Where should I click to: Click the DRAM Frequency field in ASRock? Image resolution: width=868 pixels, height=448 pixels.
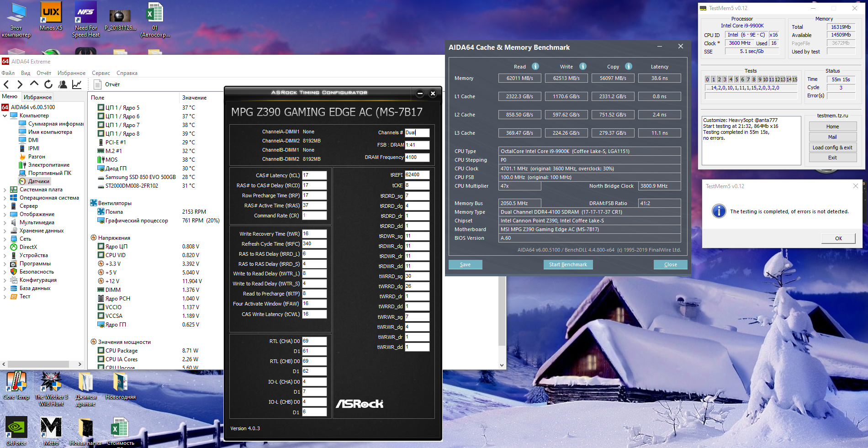click(x=417, y=157)
